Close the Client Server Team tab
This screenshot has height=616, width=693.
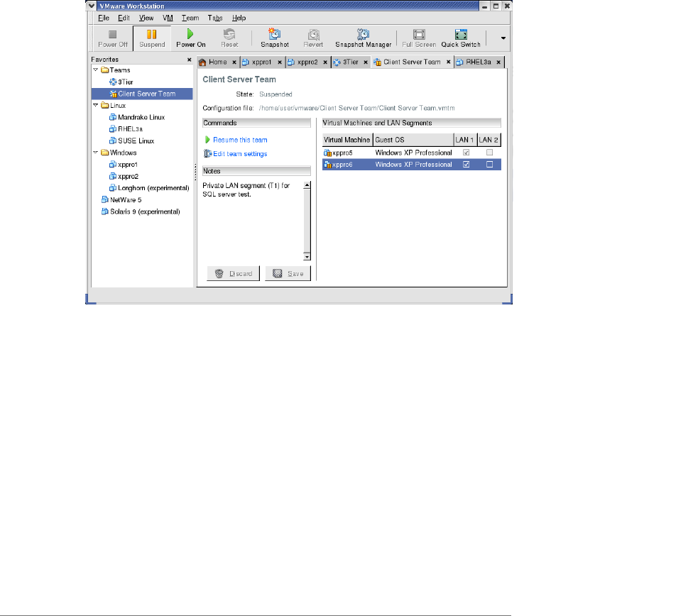(x=448, y=62)
